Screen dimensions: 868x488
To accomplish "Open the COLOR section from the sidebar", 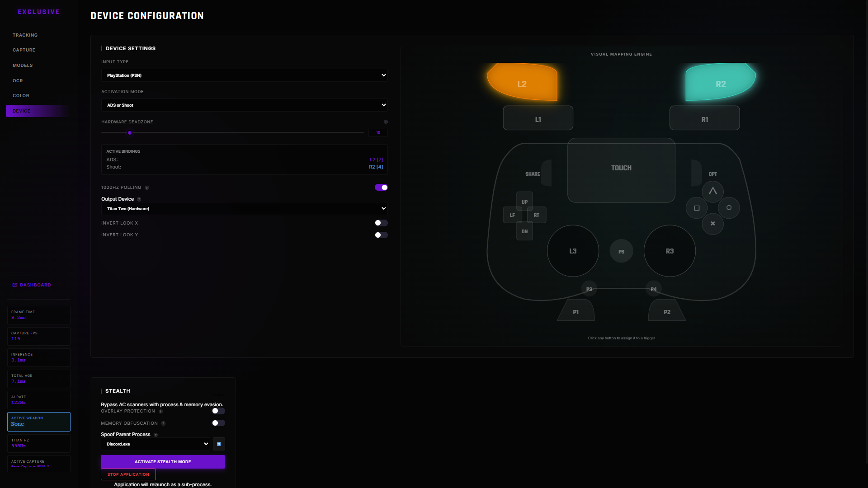I will (21, 95).
